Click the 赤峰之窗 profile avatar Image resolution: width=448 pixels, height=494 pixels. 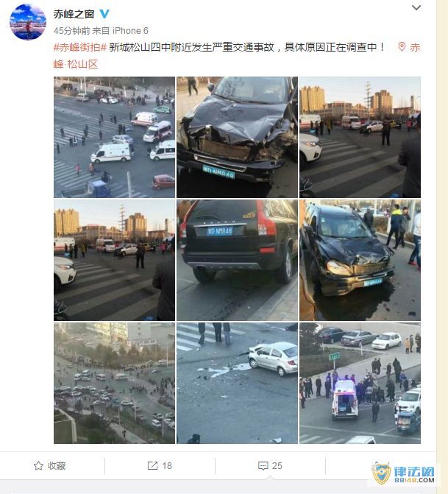pos(28,22)
